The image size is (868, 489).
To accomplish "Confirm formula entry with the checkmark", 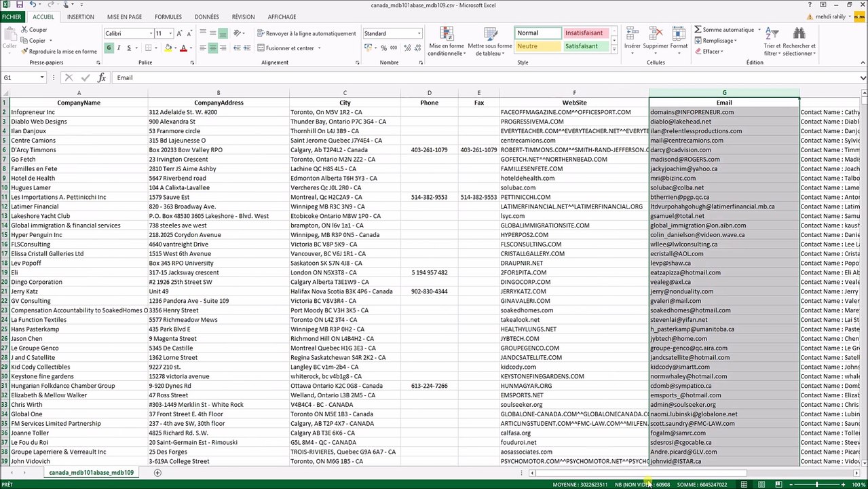I will tap(86, 78).
